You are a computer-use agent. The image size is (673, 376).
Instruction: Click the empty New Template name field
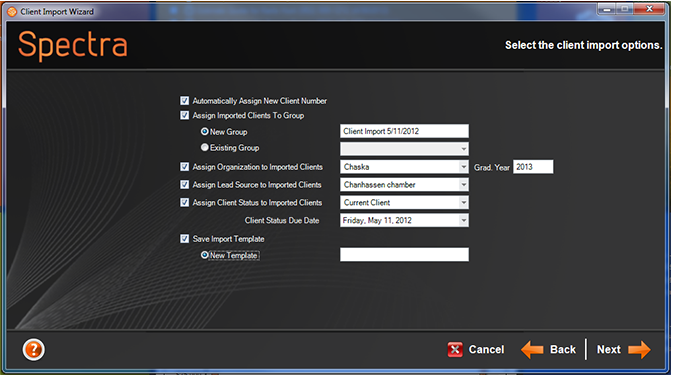pos(404,255)
